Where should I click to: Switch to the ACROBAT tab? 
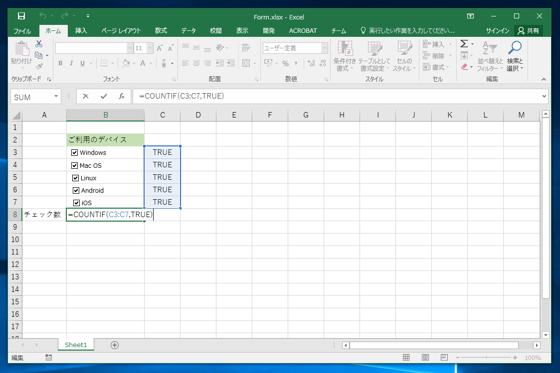[x=303, y=31]
